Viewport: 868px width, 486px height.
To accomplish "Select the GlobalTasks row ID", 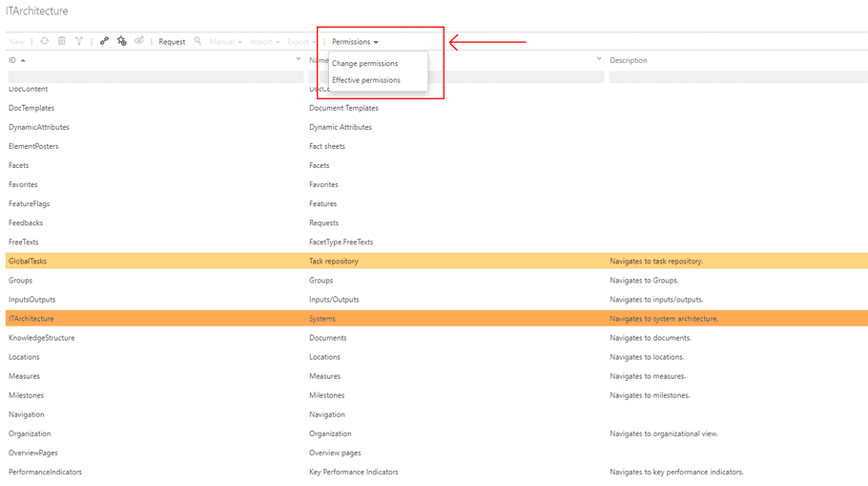I will coord(27,261).
